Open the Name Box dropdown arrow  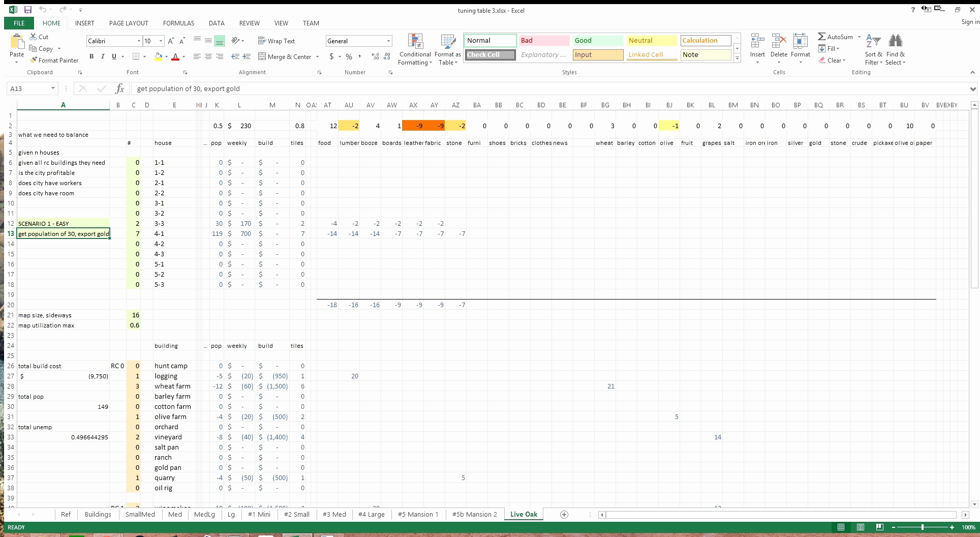point(53,88)
